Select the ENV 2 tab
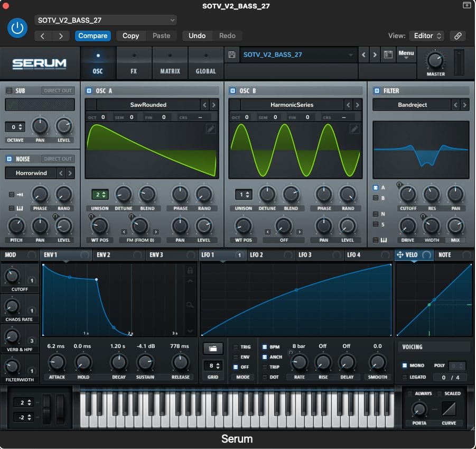This screenshot has width=476, height=449. pos(119,255)
